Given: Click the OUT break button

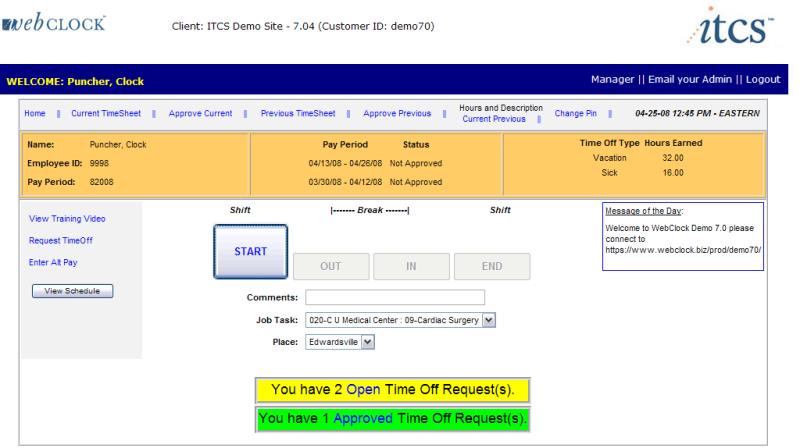Looking at the screenshot, I should point(331,266).
